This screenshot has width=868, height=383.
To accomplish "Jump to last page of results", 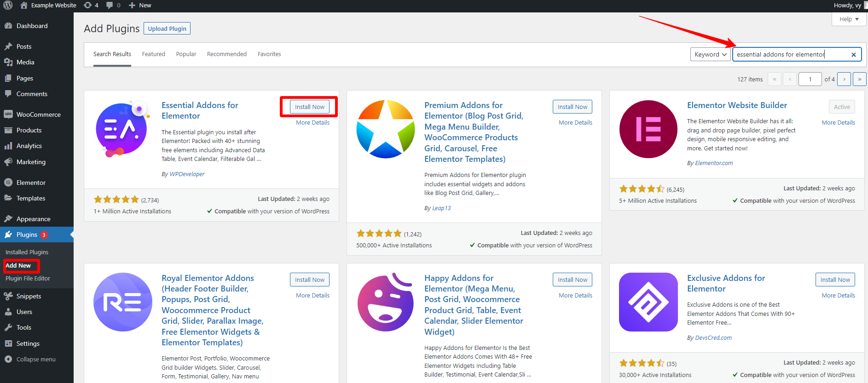I will (859, 79).
